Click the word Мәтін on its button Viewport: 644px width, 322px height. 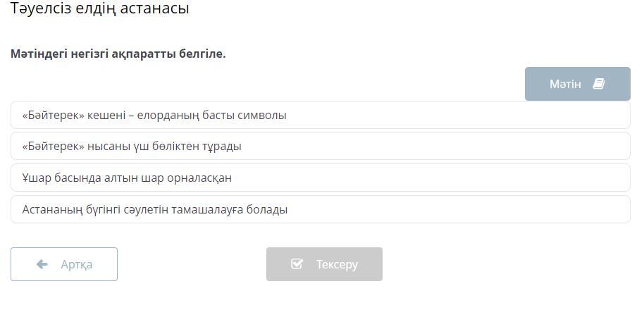(x=565, y=84)
